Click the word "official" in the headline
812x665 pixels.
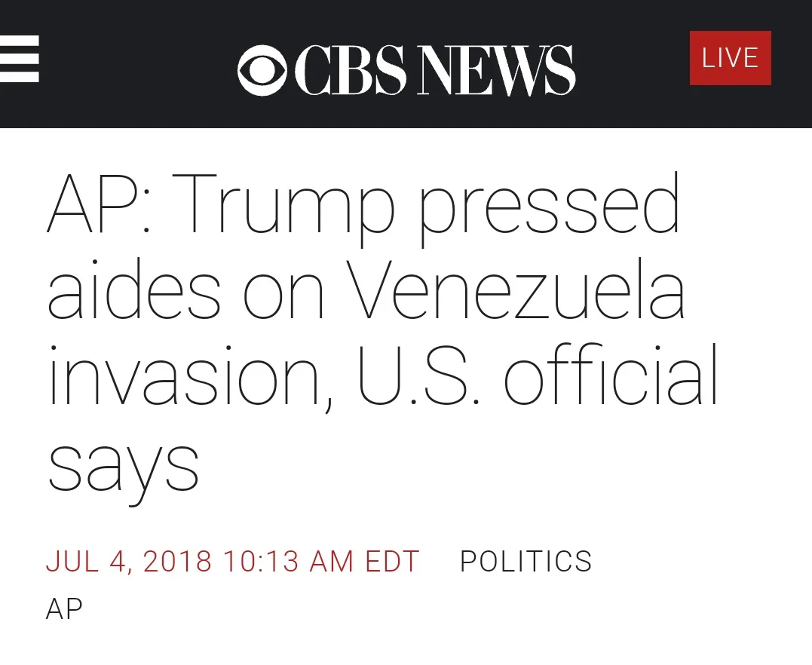pos(611,377)
